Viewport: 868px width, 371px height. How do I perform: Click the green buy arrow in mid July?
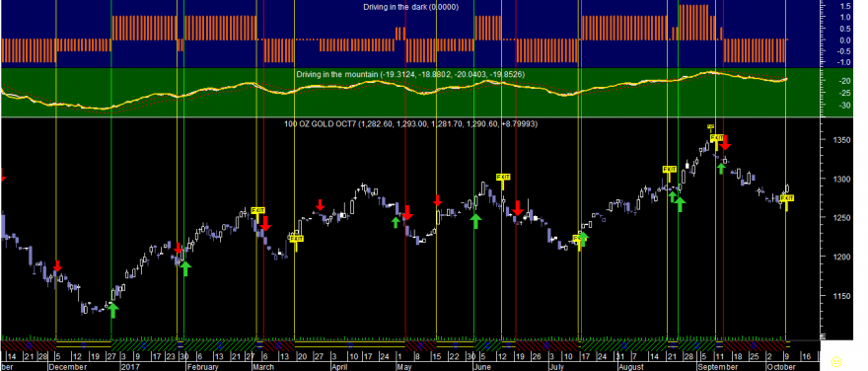tap(584, 239)
